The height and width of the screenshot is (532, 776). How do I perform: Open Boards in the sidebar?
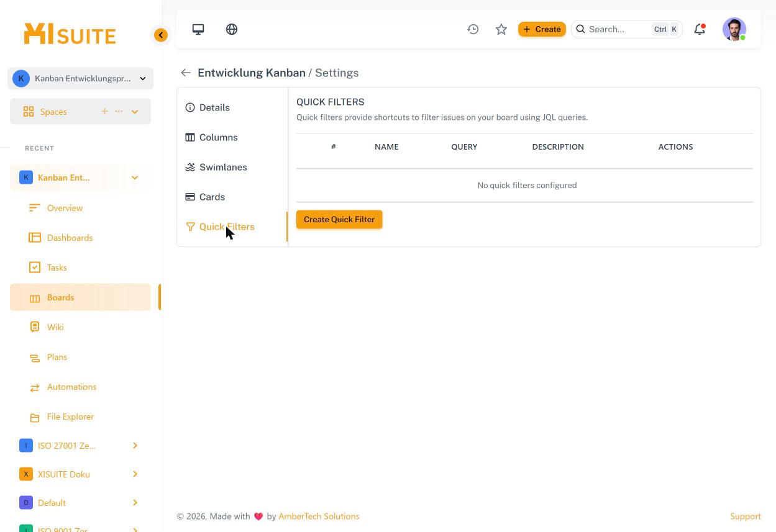click(80, 297)
